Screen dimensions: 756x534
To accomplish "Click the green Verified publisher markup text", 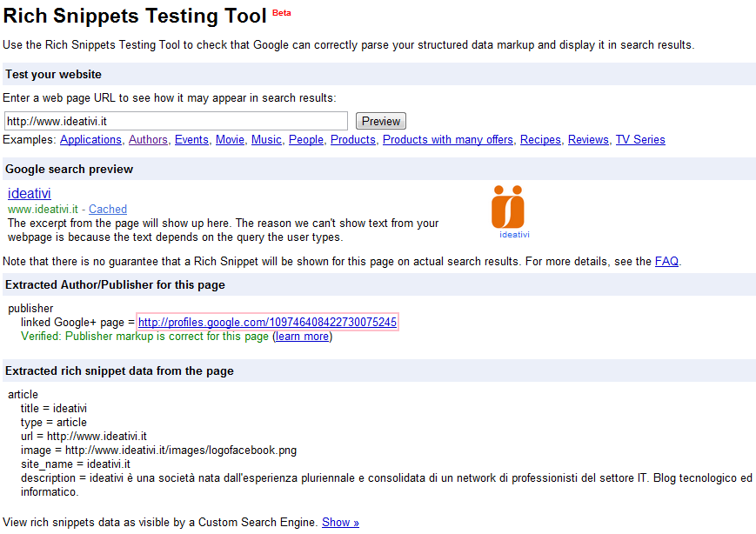I will click(x=144, y=336).
